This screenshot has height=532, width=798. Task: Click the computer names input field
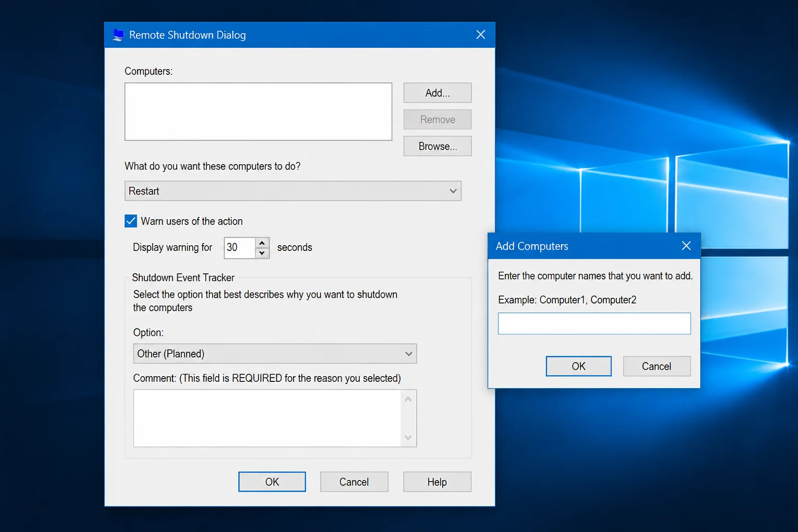[x=594, y=324]
